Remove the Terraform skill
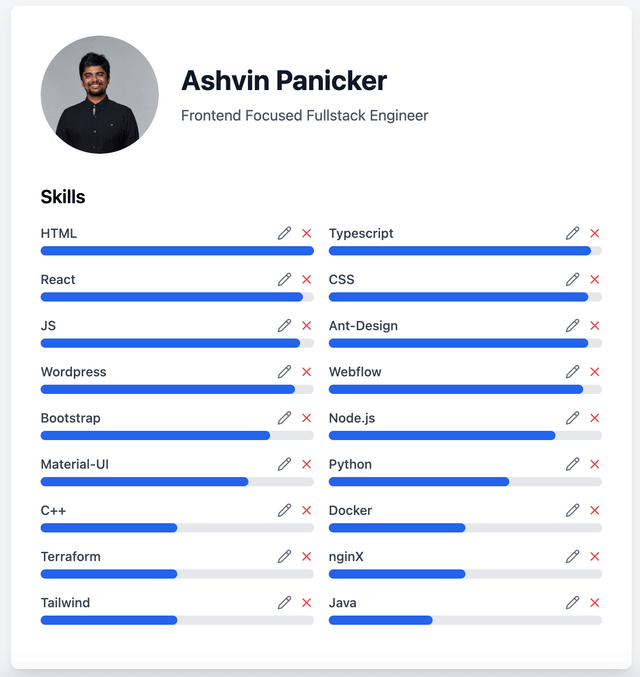 point(307,557)
